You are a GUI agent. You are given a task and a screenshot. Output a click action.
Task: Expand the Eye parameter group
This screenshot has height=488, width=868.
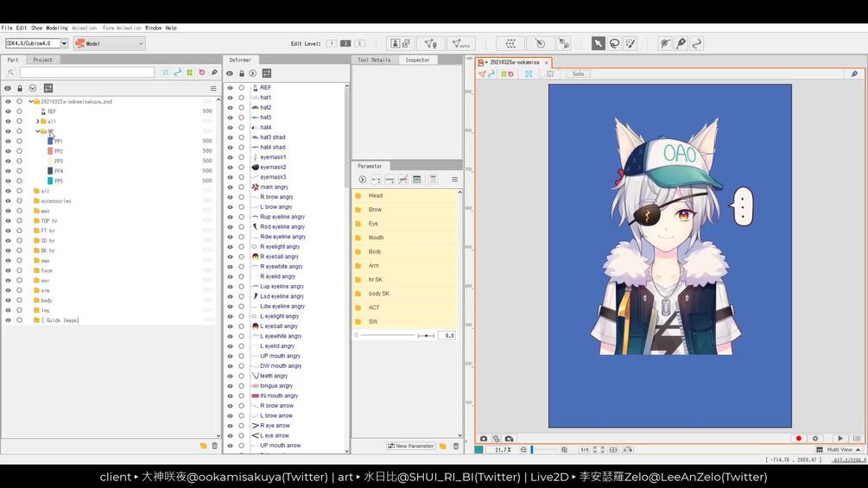pyautogui.click(x=358, y=224)
